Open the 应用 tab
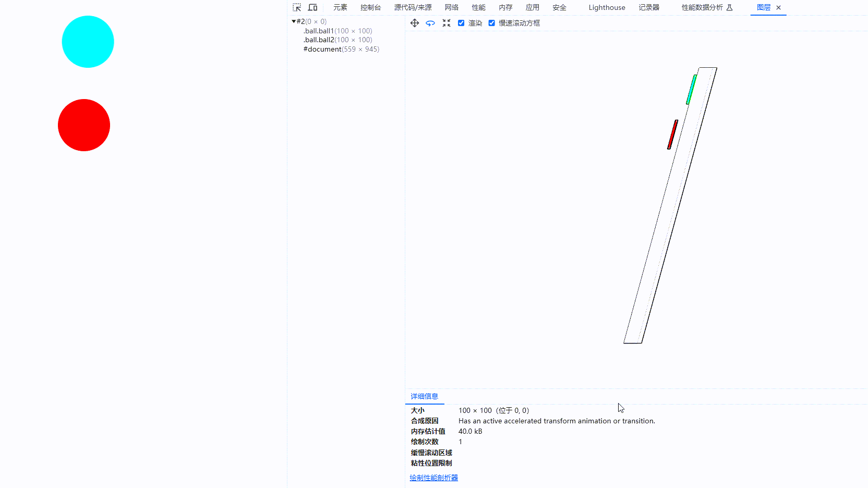Image resolution: width=868 pixels, height=488 pixels. tap(532, 7)
